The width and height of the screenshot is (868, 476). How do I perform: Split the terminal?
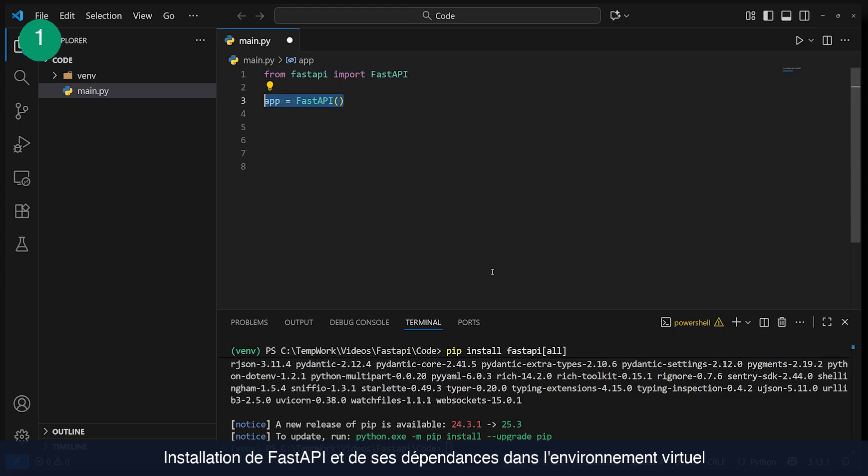pyautogui.click(x=764, y=322)
